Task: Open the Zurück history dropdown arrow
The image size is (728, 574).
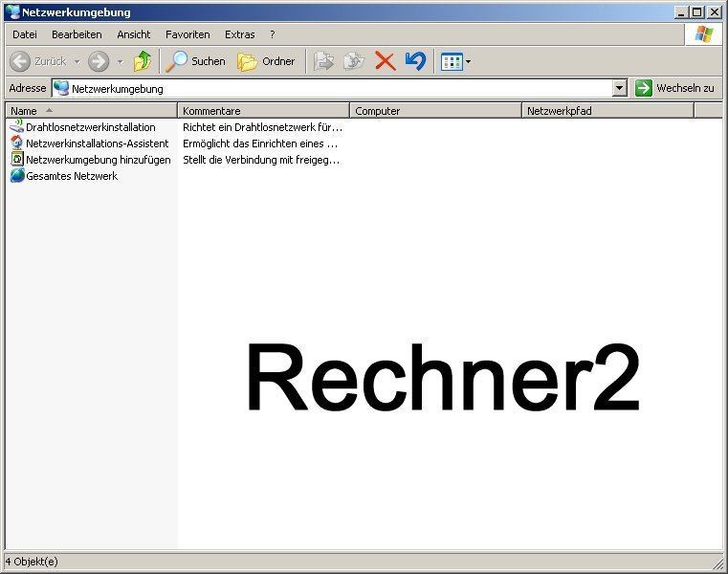Action: (77, 61)
